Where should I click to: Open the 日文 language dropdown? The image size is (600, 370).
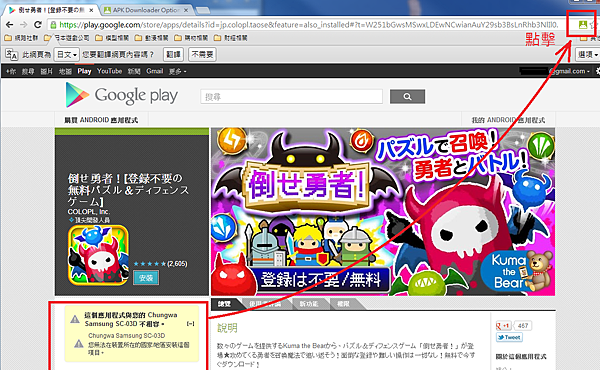click(67, 55)
